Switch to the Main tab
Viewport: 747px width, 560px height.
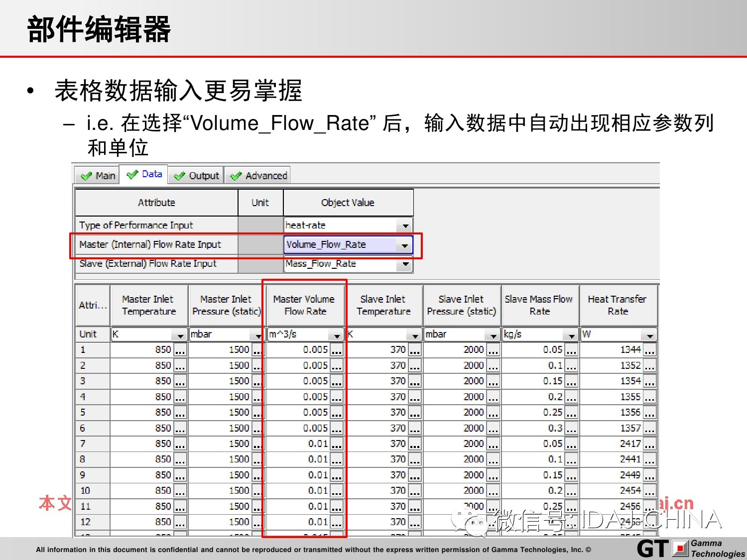pos(98,176)
